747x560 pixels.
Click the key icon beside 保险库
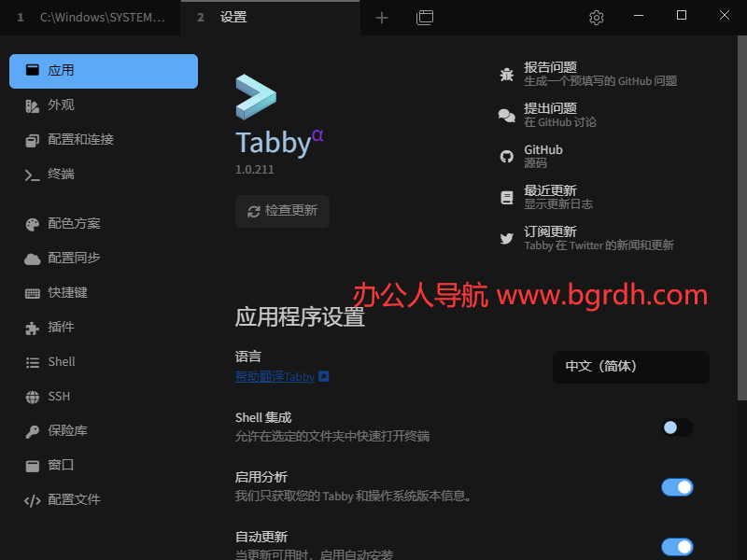pyautogui.click(x=33, y=431)
